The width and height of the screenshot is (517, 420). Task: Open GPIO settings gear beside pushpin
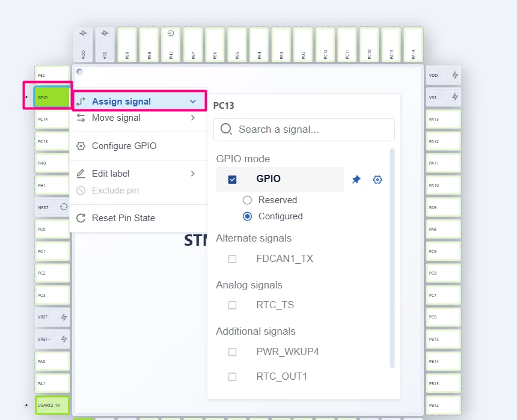click(x=378, y=179)
